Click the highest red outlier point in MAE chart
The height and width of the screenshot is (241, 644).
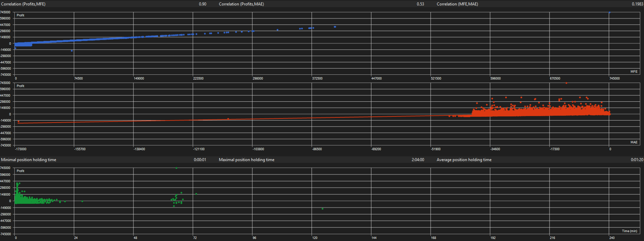coord(566,83)
